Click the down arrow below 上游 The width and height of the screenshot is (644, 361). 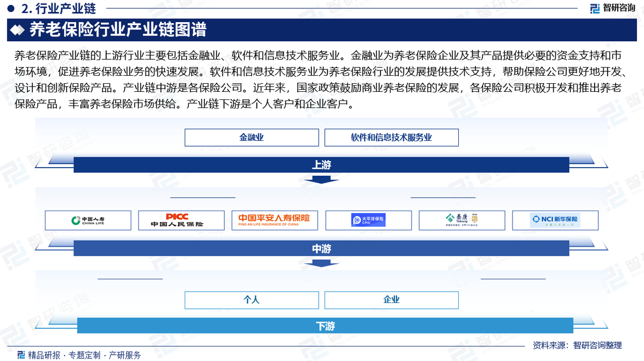click(x=321, y=179)
